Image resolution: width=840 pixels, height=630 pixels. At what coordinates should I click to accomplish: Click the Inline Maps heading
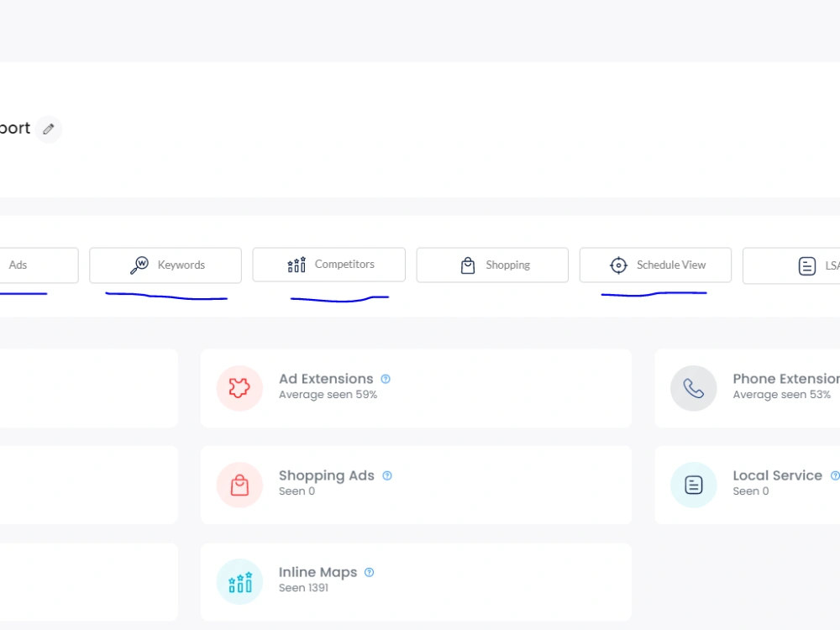click(x=318, y=573)
